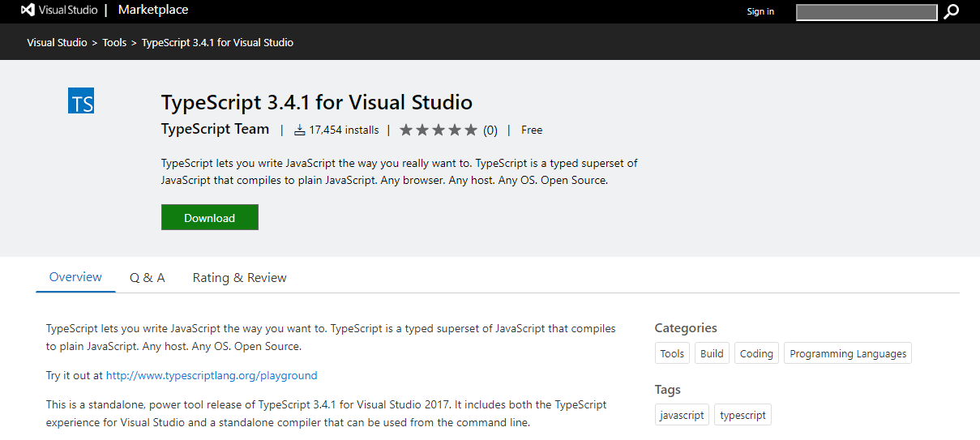Select the Programming Languages category tag
980x440 pixels.
point(848,353)
